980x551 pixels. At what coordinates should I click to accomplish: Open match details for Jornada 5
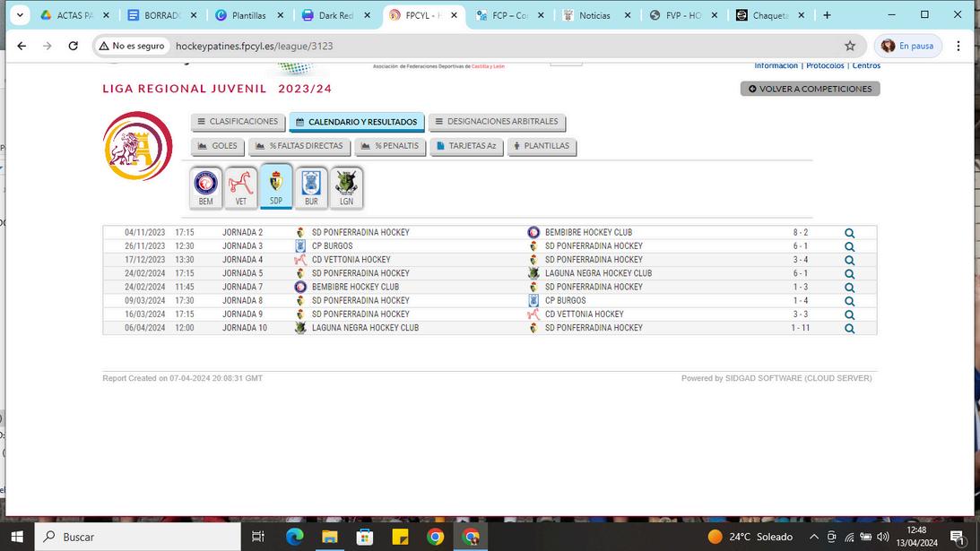pyautogui.click(x=849, y=274)
